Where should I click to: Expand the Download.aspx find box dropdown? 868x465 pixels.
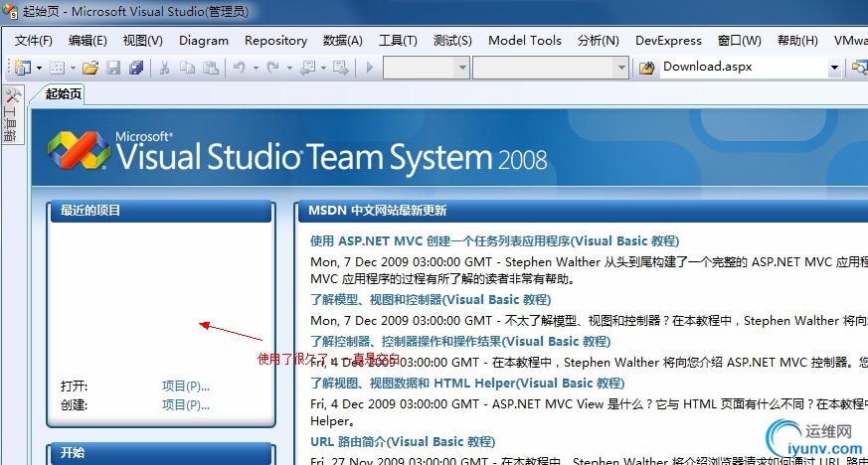[834, 68]
